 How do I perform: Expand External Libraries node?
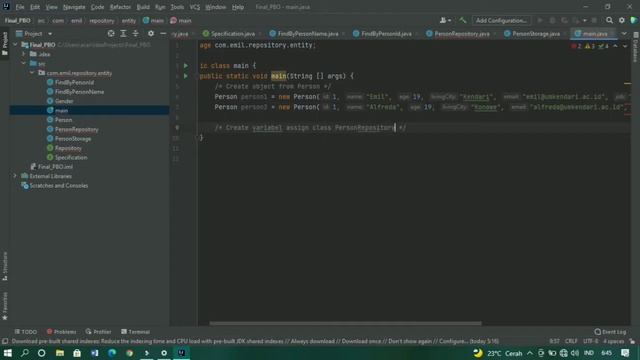pyautogui.click(x=16, y=176)
